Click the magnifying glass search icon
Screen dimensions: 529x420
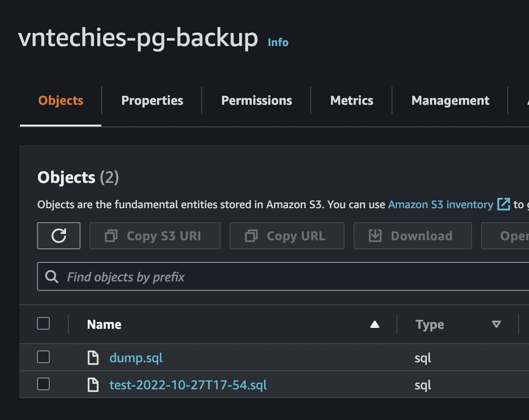(x=52, y=277)
